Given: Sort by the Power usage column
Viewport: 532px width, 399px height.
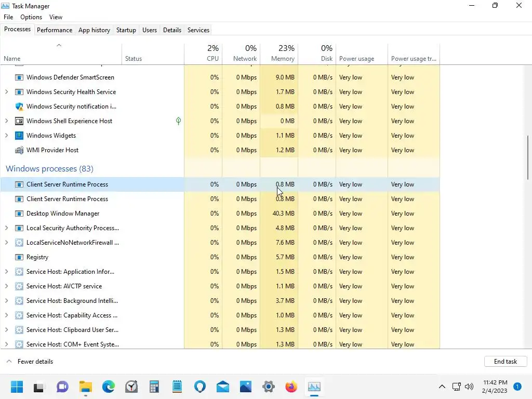Looking at the screenshot, I should pyautogui.click(x=362, y=54).
